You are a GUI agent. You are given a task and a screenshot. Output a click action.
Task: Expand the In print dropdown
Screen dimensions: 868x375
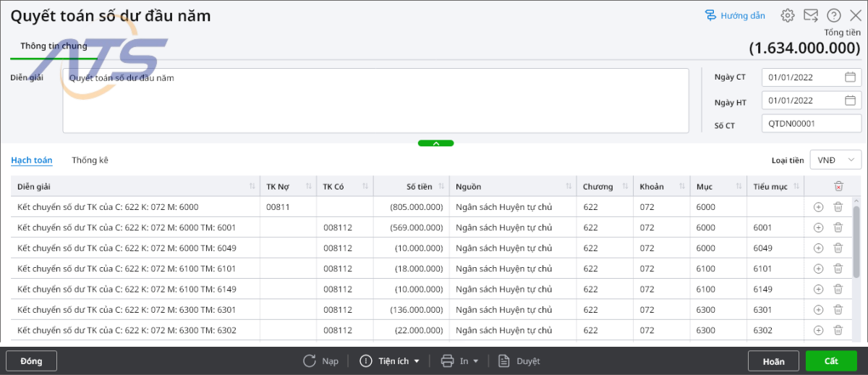pyautogui.click(x=461, y=361)
